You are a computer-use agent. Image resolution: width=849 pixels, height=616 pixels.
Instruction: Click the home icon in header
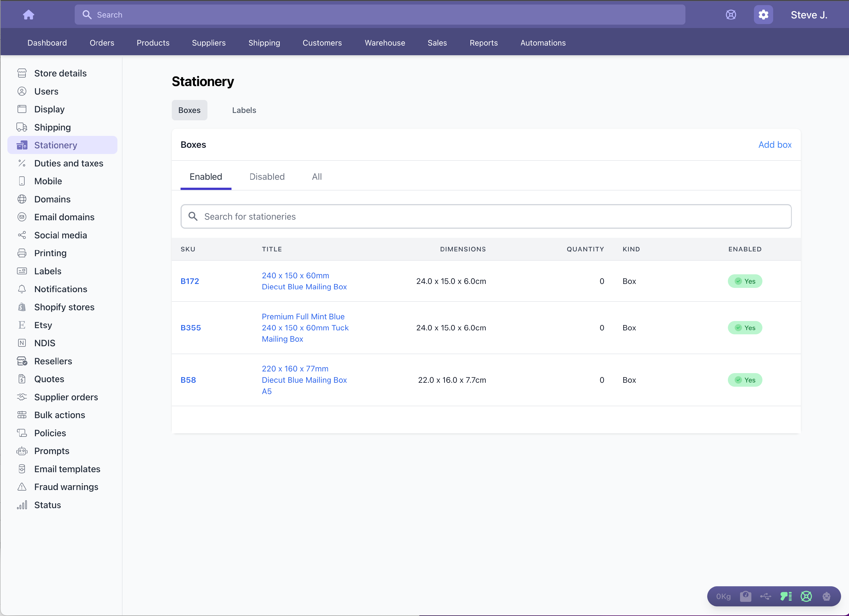29,15
